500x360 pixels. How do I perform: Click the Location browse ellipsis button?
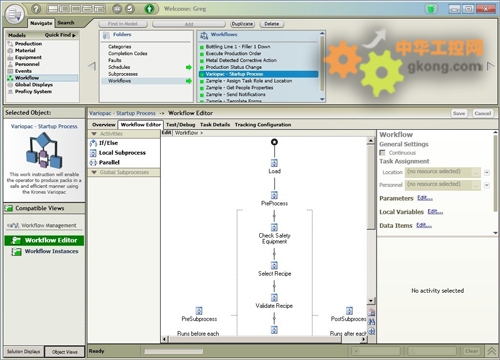476,172
